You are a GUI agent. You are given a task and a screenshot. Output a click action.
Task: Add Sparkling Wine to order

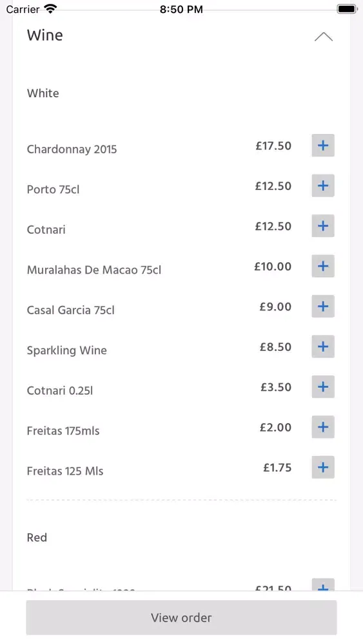[x=323, y=346]
